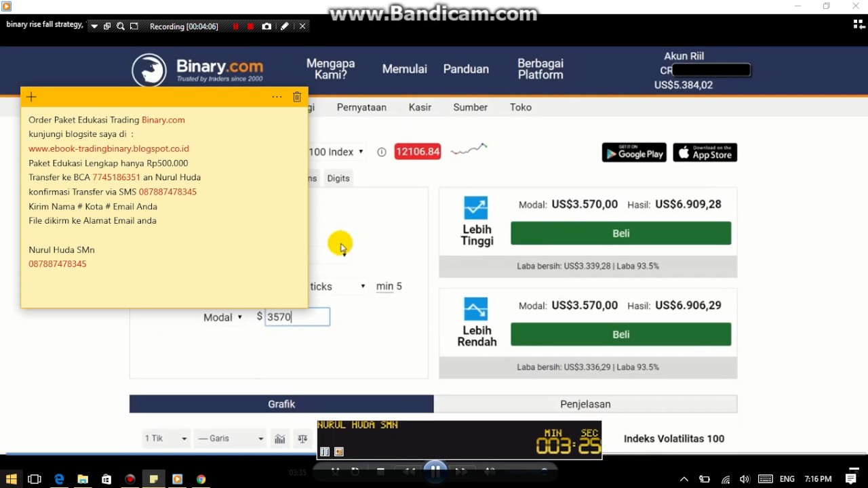This screenshot has height=488, width=868.
Task: Click the timer widget orange window icon
Action: pyautogui.click(x=339, y=452)
